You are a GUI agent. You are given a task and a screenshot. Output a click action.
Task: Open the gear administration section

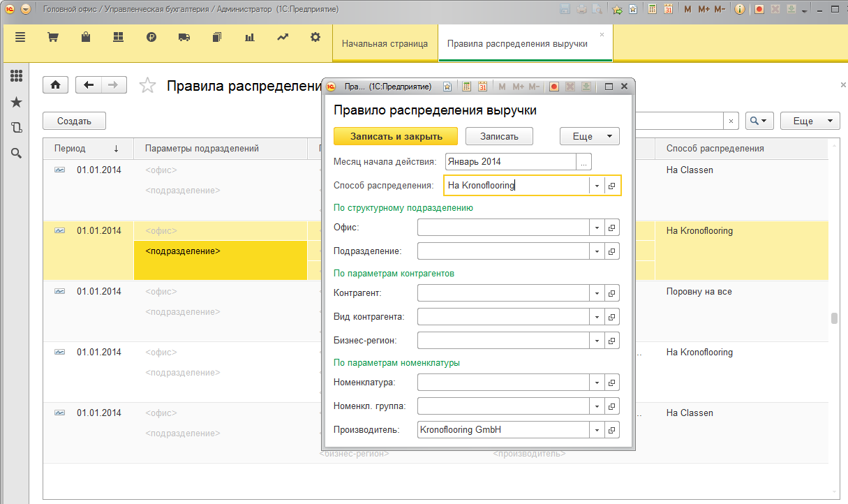click(315, 38)
